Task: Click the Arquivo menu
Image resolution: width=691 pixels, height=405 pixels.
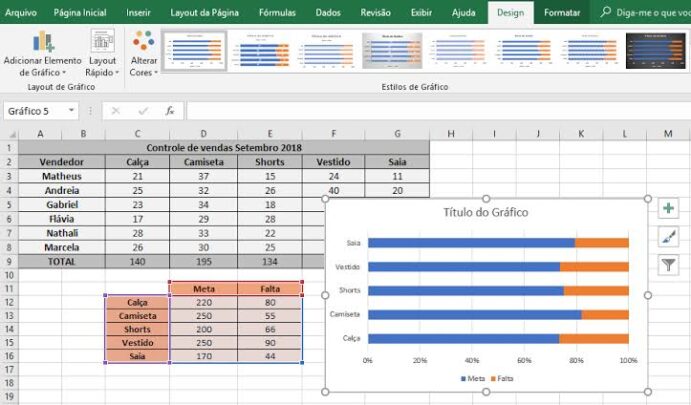Action: tap(20, 12)
